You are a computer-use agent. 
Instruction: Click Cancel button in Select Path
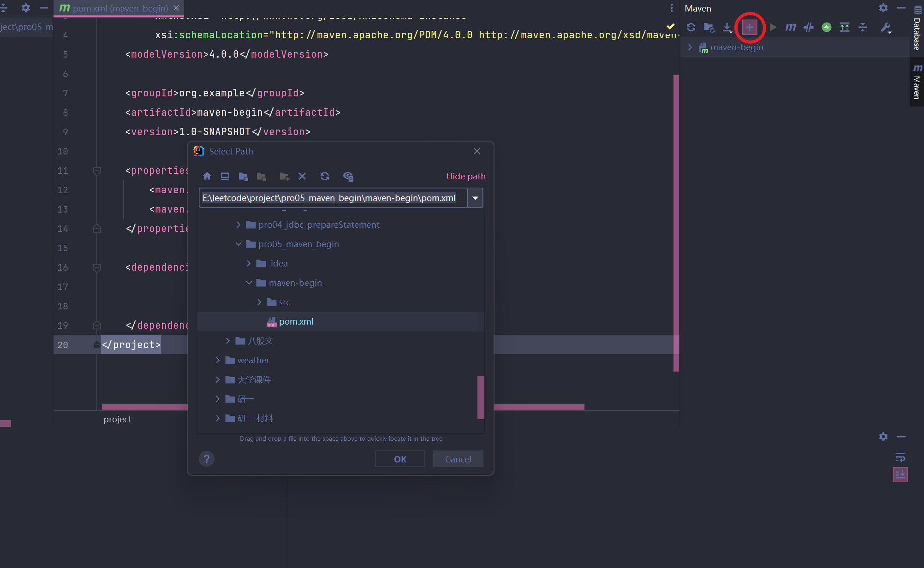pyautogui.click(x=458, y=459)
